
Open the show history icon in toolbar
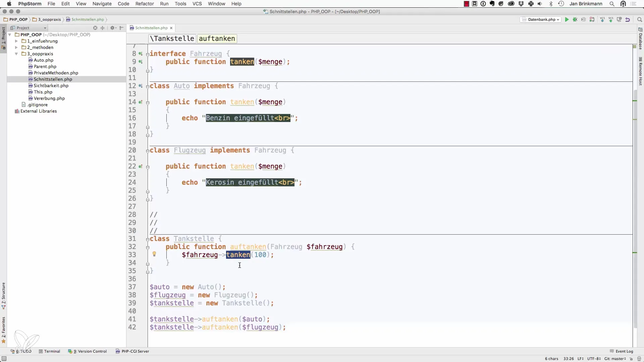pyautogui.click(x=619, y=20)
